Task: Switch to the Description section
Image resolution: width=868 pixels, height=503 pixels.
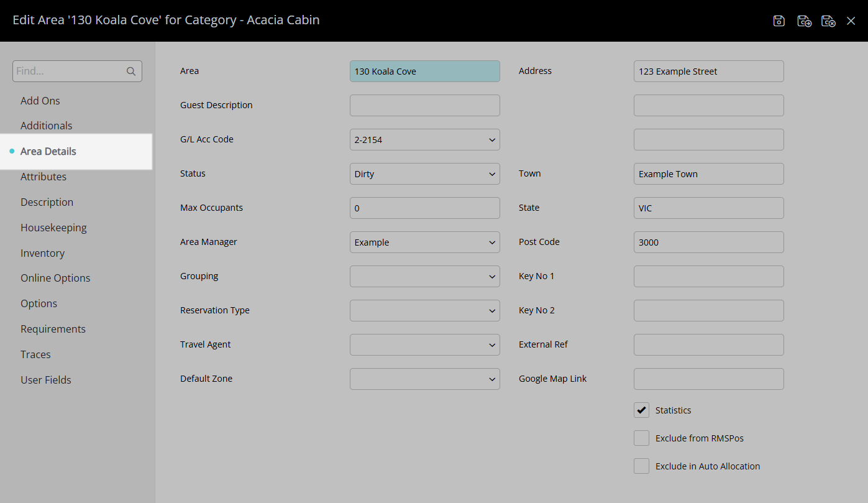Action: (x=47, y=202)
